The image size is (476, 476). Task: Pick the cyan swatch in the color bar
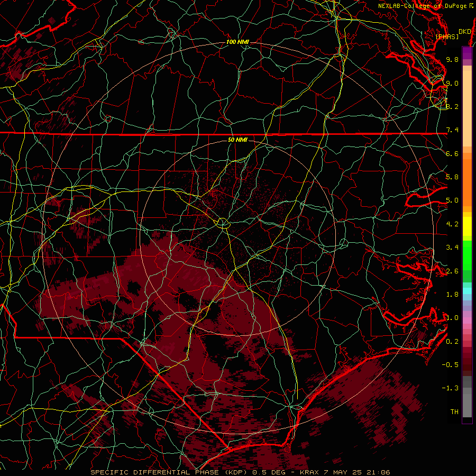click(467, 291)
